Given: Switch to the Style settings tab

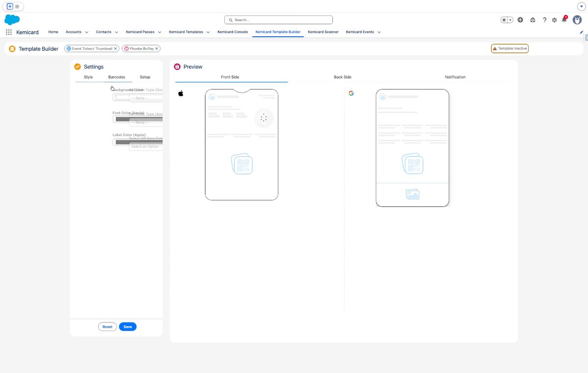Looking at the screenshot, I should pyautogui.click(x=88, y=77).
